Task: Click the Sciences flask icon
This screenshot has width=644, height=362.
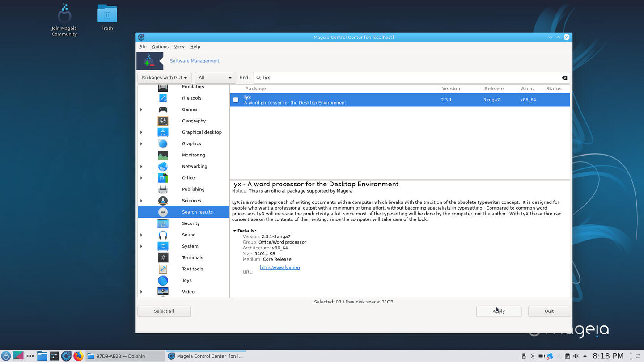Action: point(163,201)
